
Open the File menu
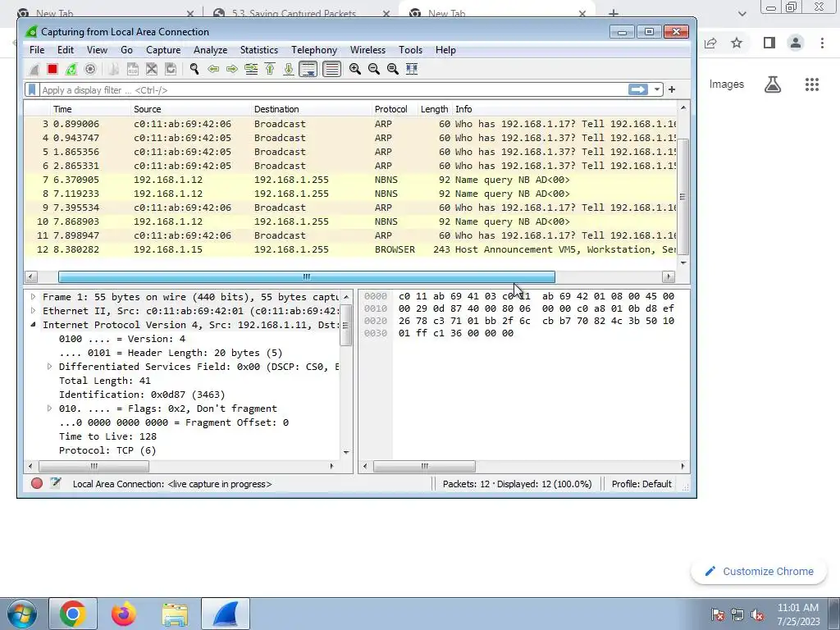(x=37, y=50)
